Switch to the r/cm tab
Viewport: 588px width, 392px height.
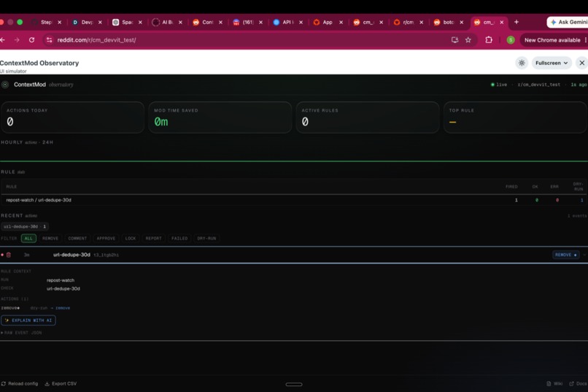coord(408,22)
